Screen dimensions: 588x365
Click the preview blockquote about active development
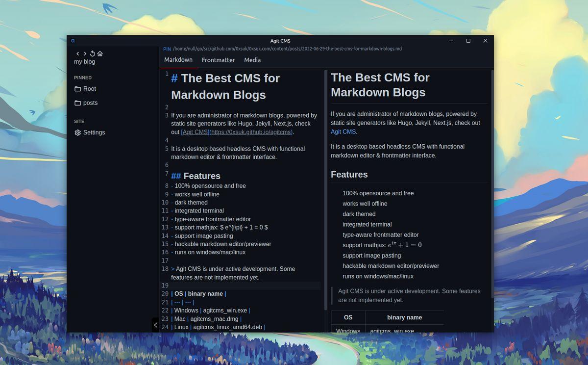(409, 295)
